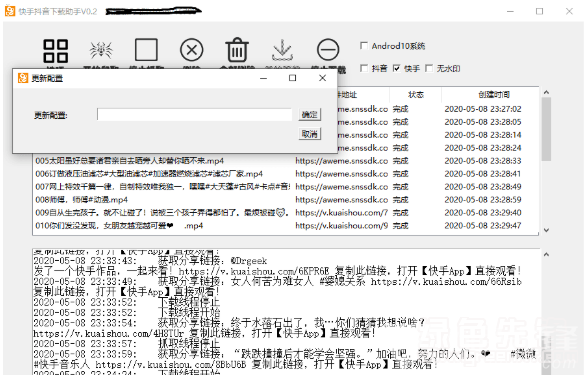Click the circled minus stop-download icon
Image resolution: width=587 pixels, height=377 pixels.
(328, 50)
